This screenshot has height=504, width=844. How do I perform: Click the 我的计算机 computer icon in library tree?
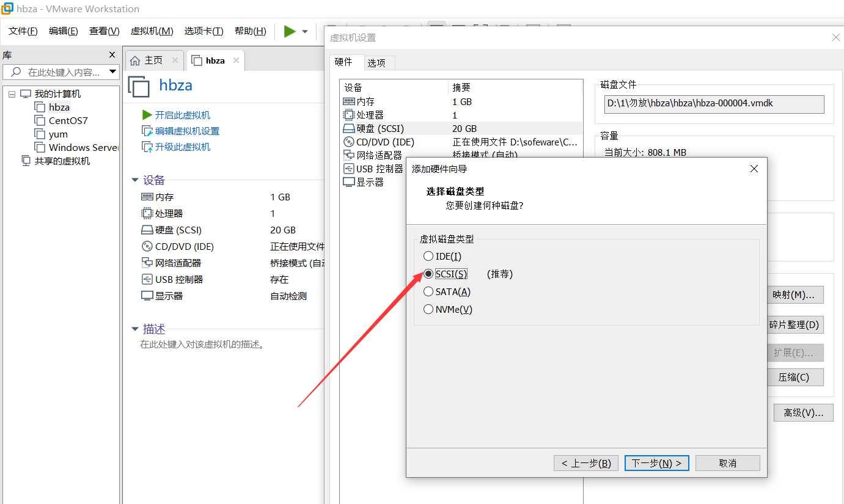(26, 93)
